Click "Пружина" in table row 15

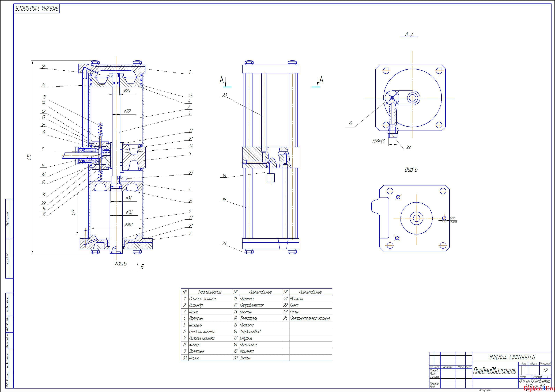[247, 325]
